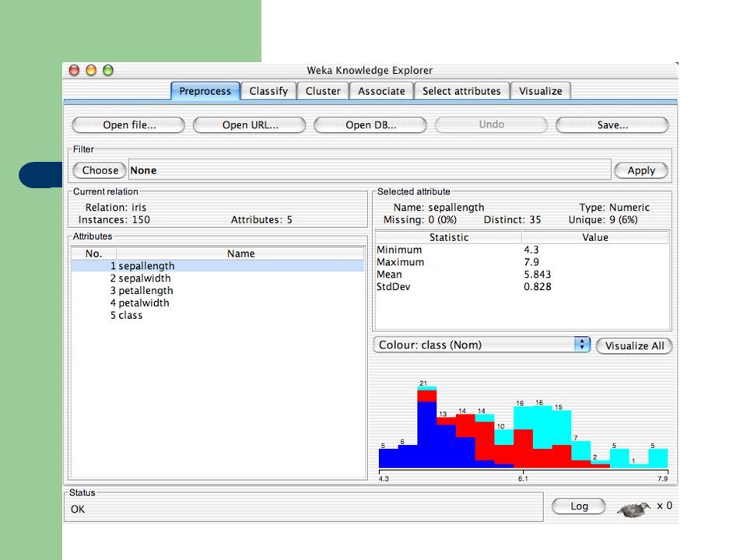The height and width of the screenshot is (560, 747).
Task: Click the Open URL... button
Action: click(x=250, y=124)
